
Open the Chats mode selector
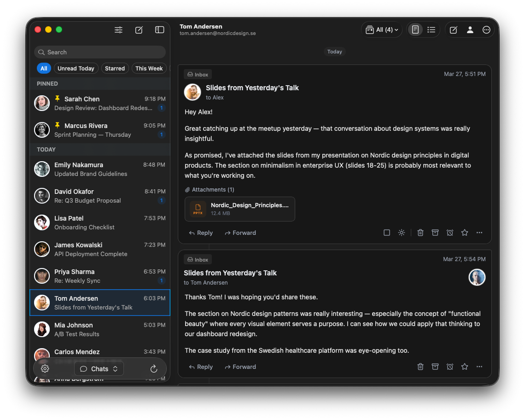[x=99, y=368]
